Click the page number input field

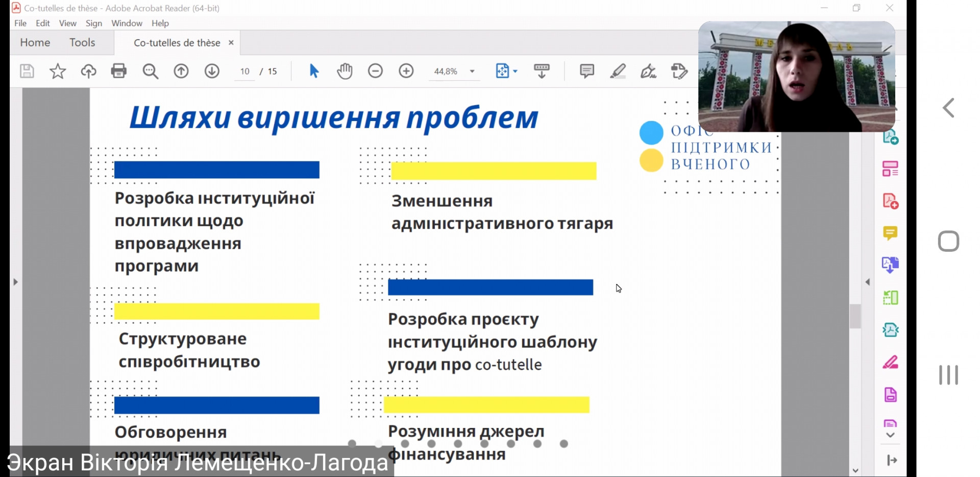click(245, 71)
